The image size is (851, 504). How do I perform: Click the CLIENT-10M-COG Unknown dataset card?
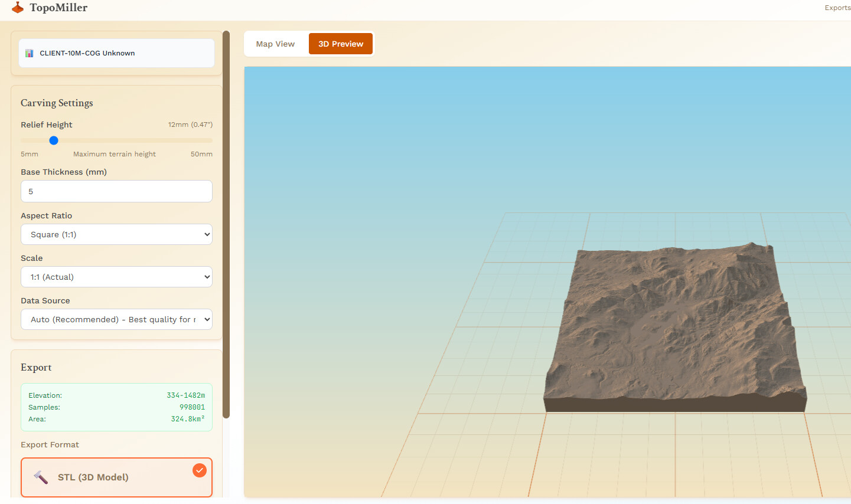point(116,53)
